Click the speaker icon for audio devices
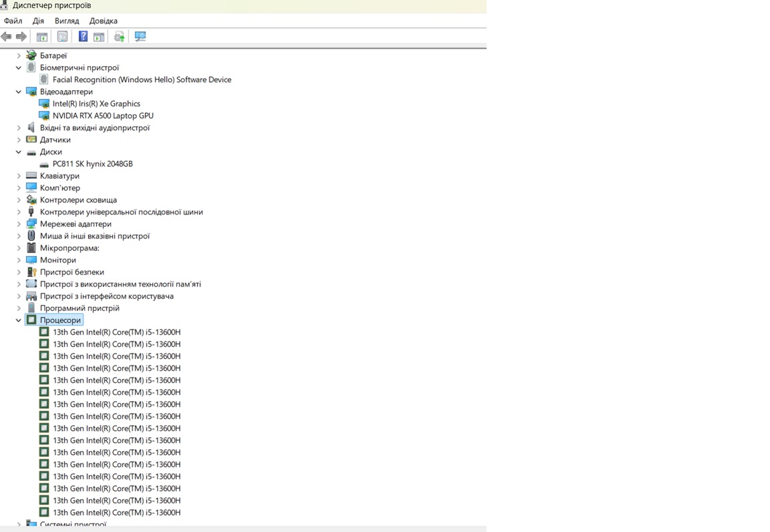 31,128
